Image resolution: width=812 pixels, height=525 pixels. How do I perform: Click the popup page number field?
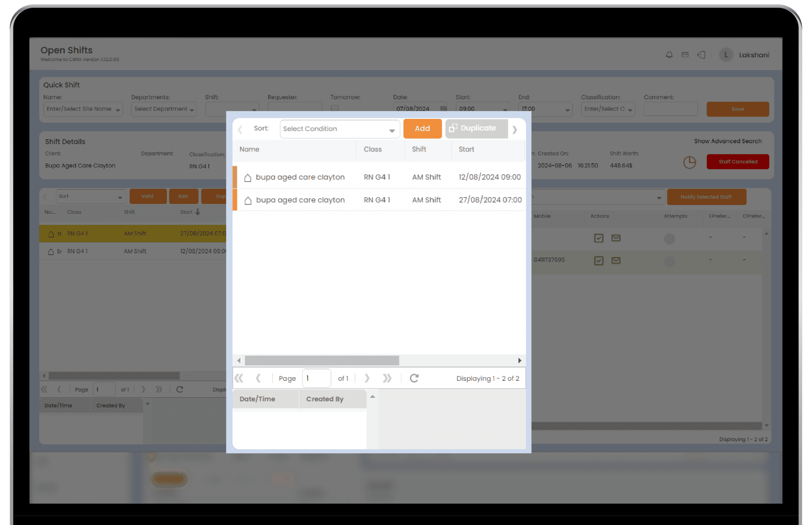coord(316,378)
